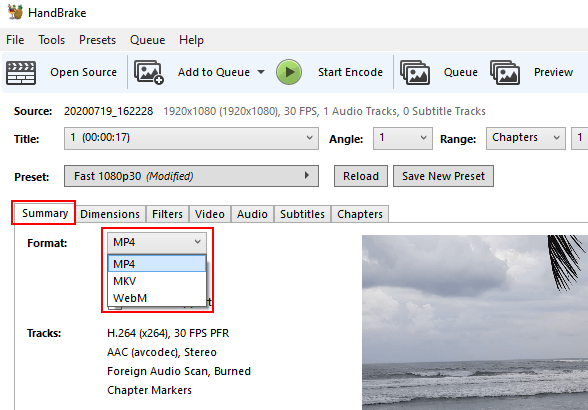This screenshot has height=410, width=588.
Task: Click the Start Encode label
Action: (350, 72)
